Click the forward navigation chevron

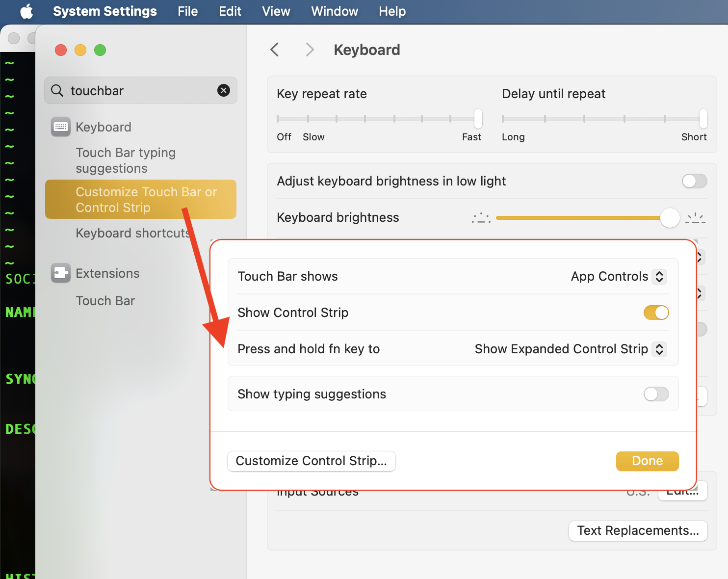click(x=310, y=49)
